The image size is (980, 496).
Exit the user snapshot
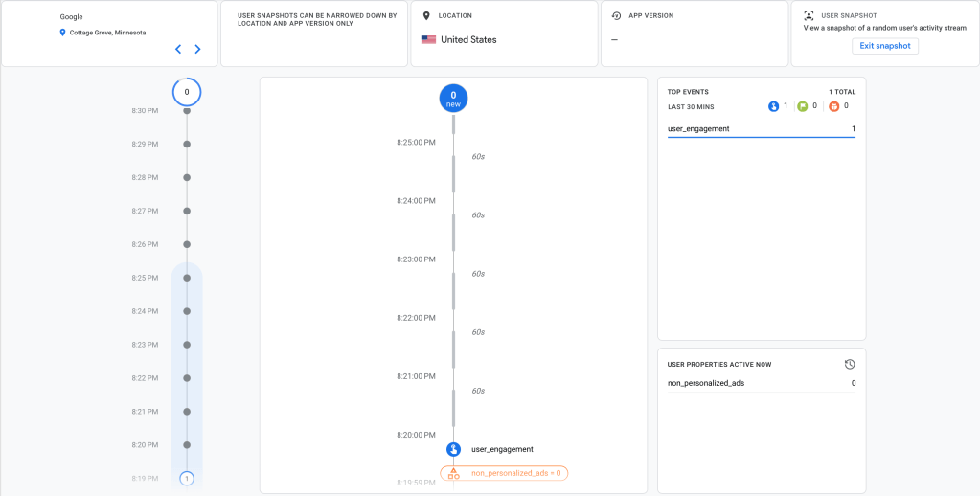885,46
